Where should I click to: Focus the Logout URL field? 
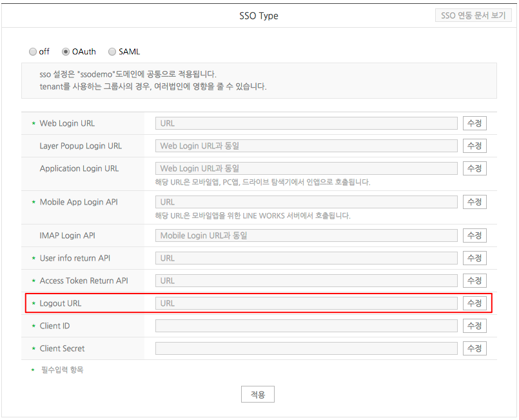point(306,303)
